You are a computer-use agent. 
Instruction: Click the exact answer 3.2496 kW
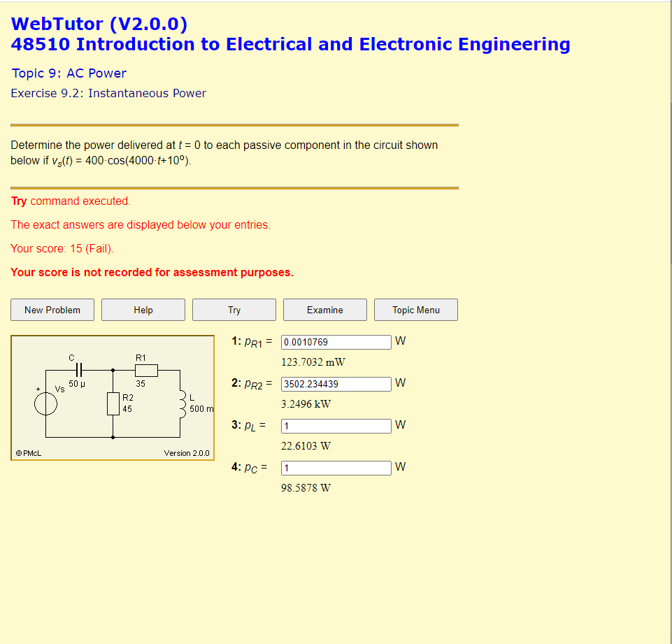pyautogui.click(x=306, y=404)
